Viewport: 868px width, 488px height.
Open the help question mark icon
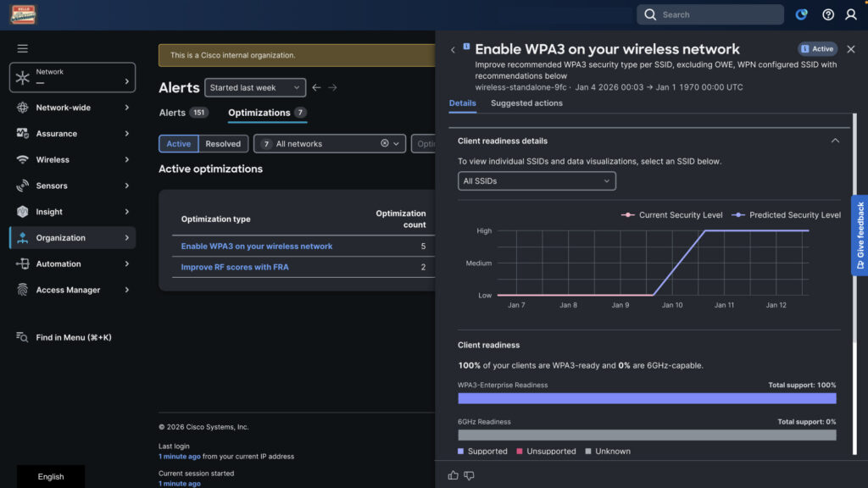(x=828, y=14)
